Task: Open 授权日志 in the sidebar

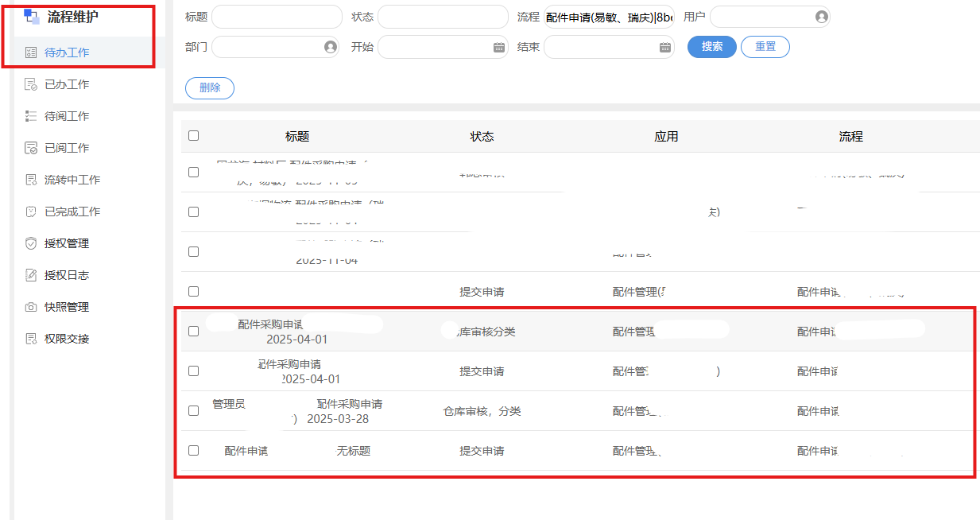Action: tap(67, 275)
